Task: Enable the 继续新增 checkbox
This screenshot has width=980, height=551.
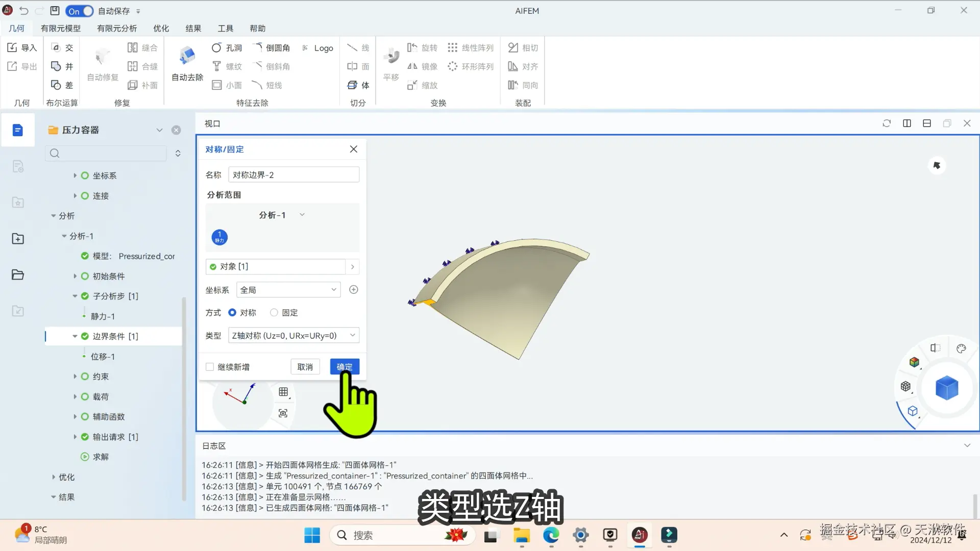Action: (x=210, y=367)
